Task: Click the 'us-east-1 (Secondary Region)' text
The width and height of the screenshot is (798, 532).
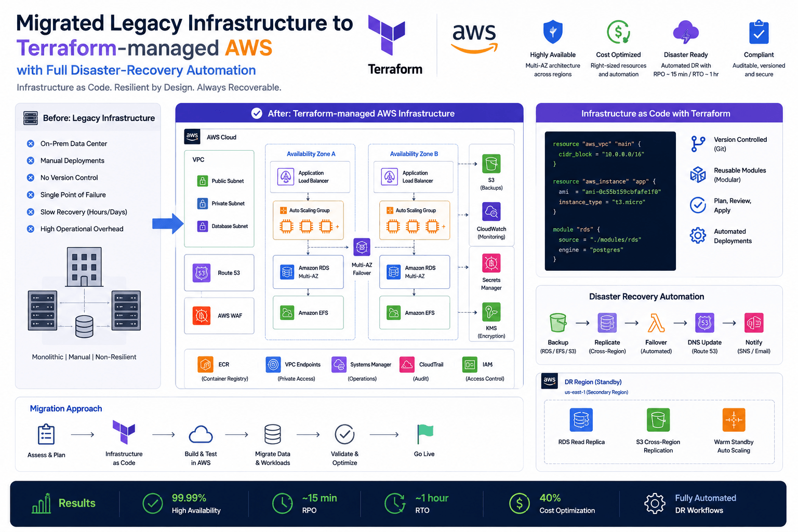Action: pos(596,392)
